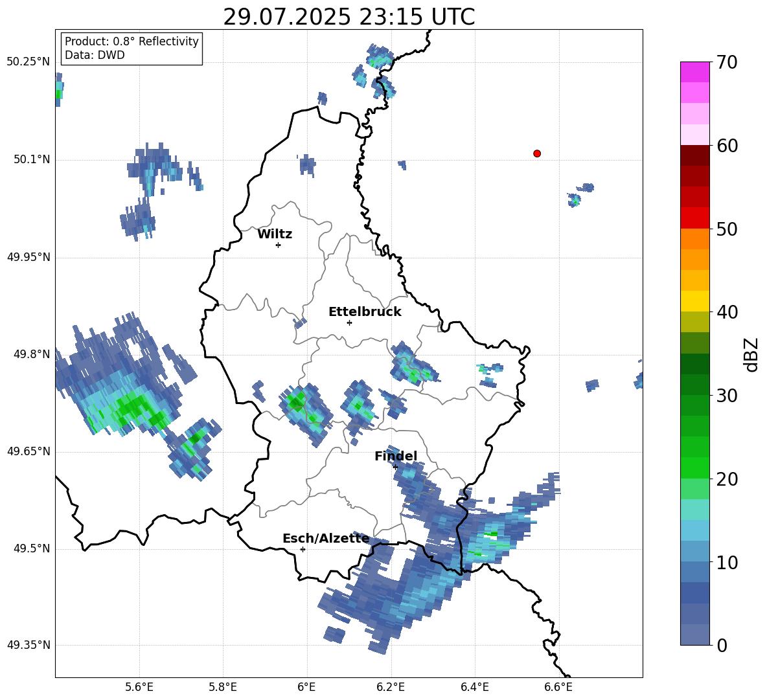Click the 49.5°N latitude label
This screenshot has width=767, height=700.
pos(32,548)
